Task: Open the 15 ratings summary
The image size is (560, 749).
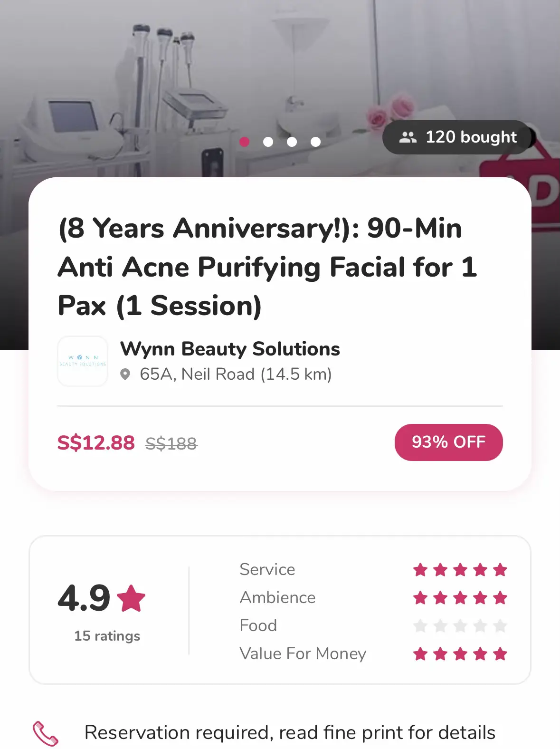Action: [x=107, y=636]
